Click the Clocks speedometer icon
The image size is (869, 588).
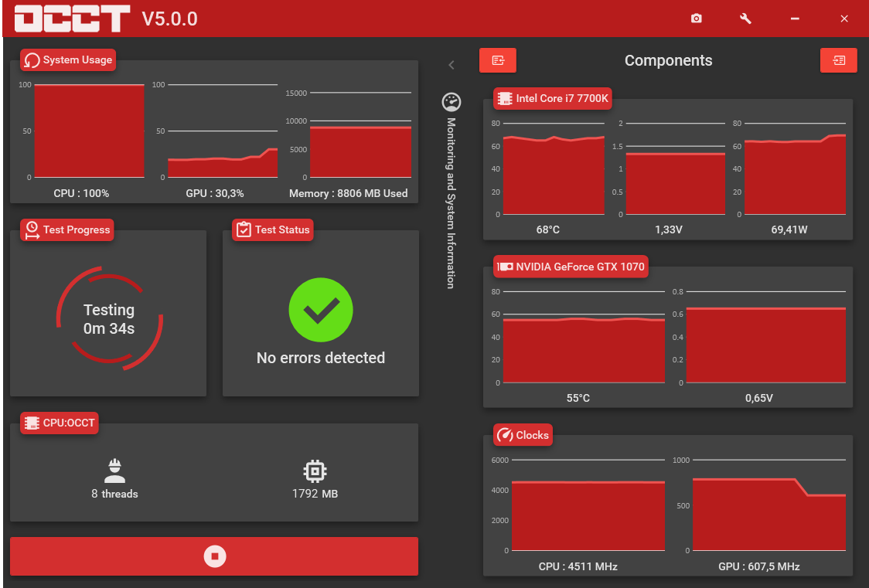(505, 435)
